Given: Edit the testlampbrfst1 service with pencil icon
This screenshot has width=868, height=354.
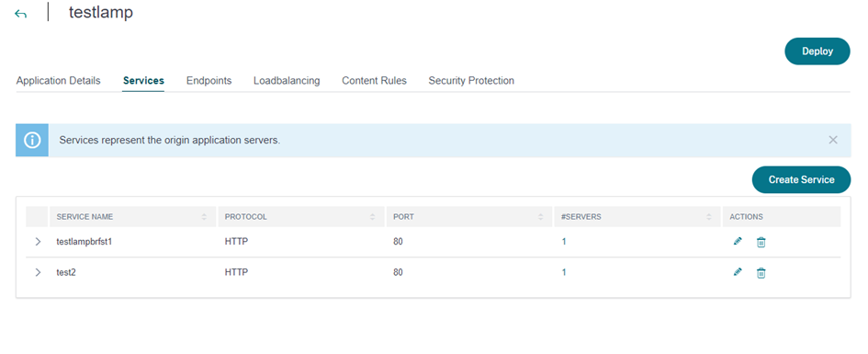Looking at the screenshot, I should pos(738,242).
